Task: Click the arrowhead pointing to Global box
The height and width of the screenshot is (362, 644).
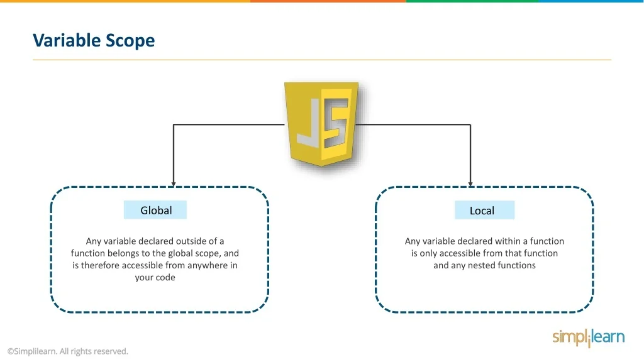Action: (174, 184)
